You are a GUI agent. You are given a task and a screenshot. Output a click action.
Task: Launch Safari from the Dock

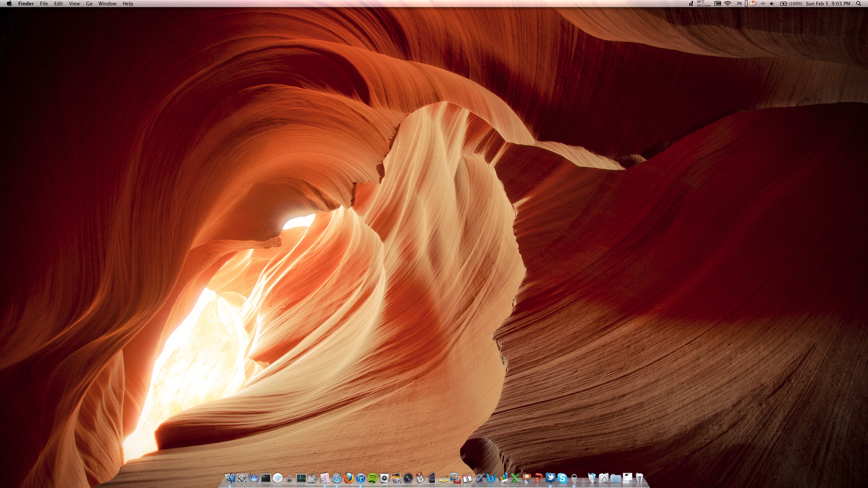(337, 478)
